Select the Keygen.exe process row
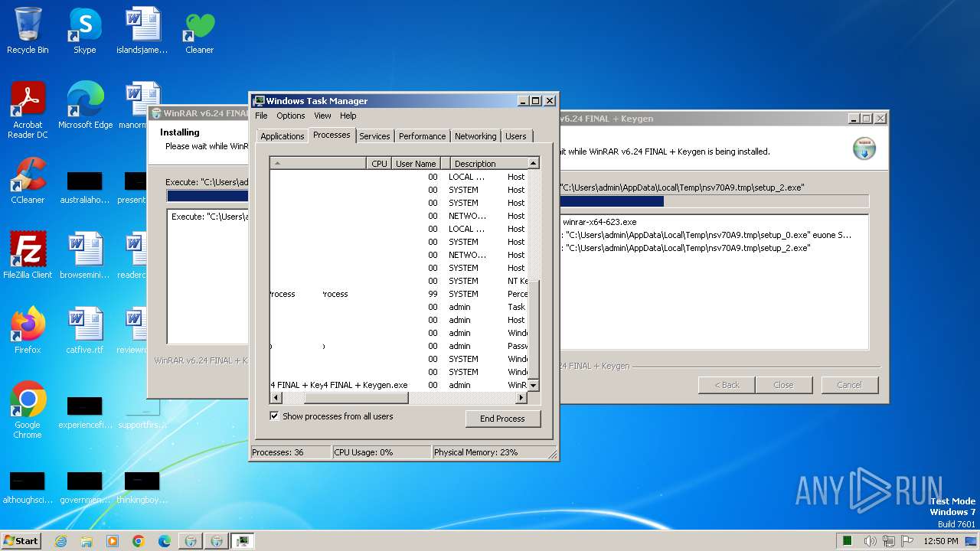 [x=398, y=385]
